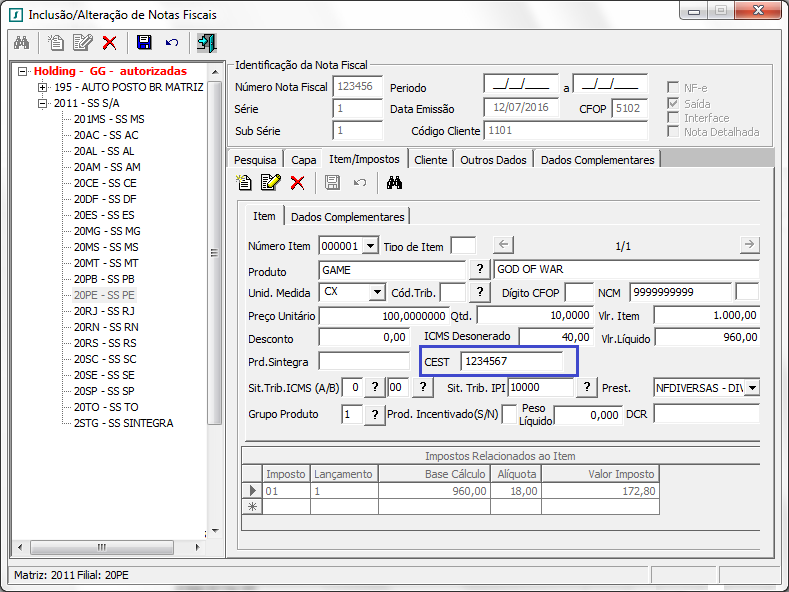Click the undo arrow icon in main toolbar
Image resolution: width=789 pixels, height=592 pixels.
(x=172, y=43)
